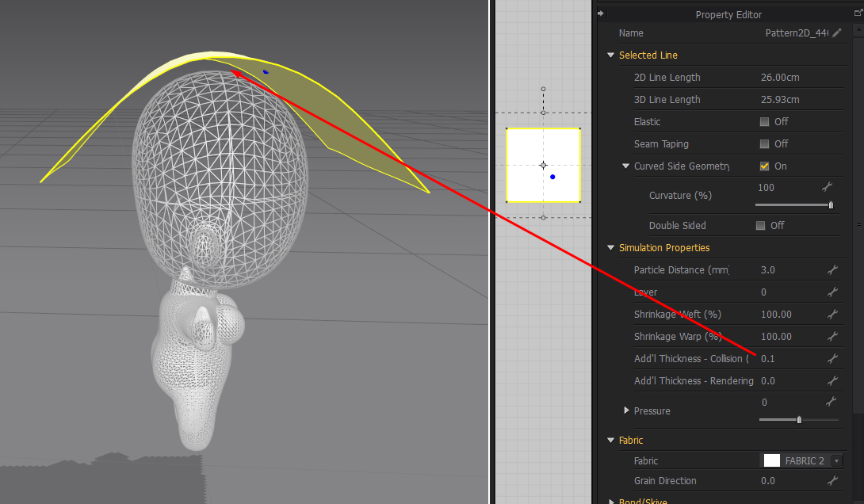Edit the pattern name with pencil icon
The height and width of the screenshot is (504, 864).
(837, 33)
